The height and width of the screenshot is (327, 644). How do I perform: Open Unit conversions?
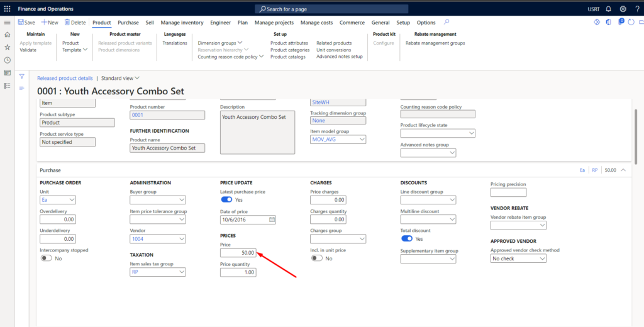click(333, 50)
